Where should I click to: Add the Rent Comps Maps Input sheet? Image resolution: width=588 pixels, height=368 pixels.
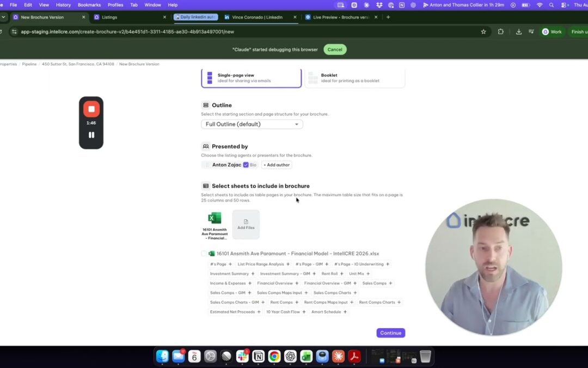[352, 302]
